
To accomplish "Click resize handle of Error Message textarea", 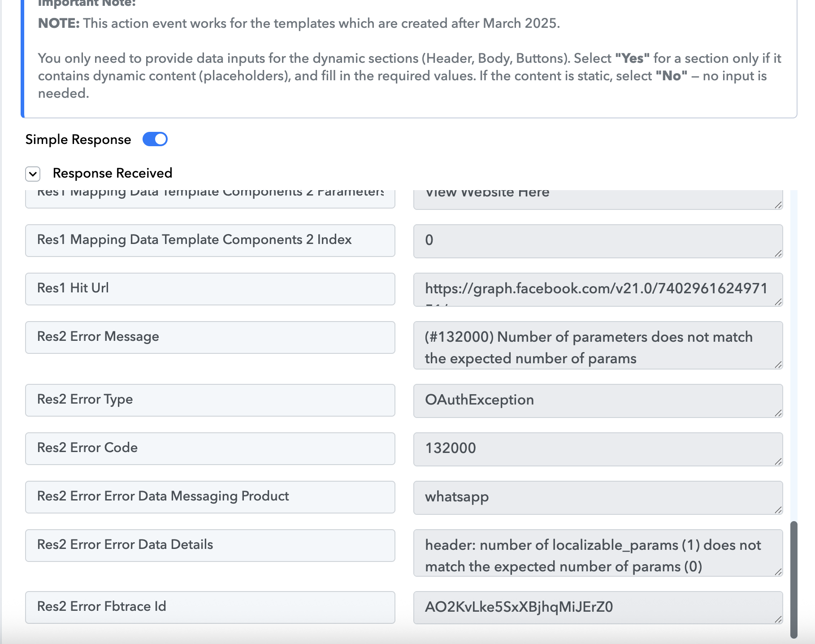I will tap(778, 365).
